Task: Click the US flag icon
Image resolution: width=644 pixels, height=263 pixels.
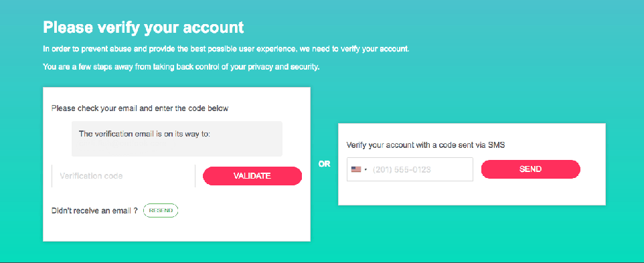Action: pyautogui.click(x=355, y=169)
